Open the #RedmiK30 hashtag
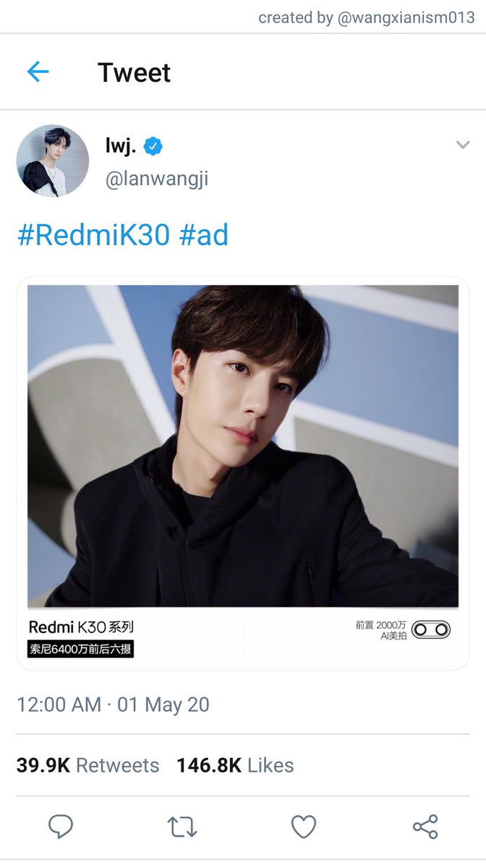The height and width of the screenshot is (868, 486). pyautogui.click(x=94, y=235)
